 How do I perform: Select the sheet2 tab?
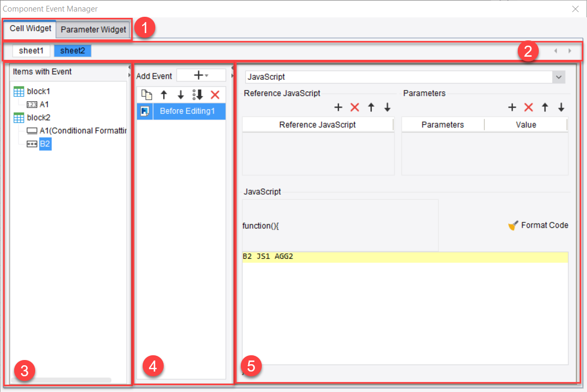(72, 50)
